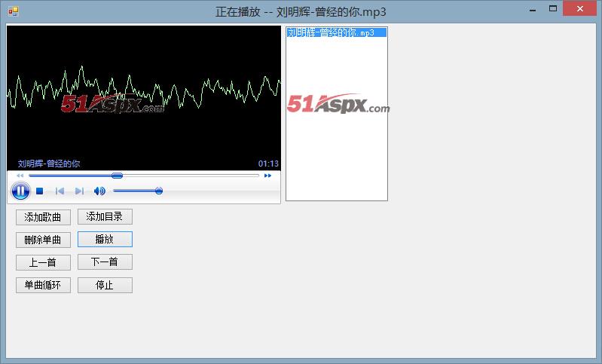
Task: Skip to previous track icon in player
Action: click(x=60, y=191)
